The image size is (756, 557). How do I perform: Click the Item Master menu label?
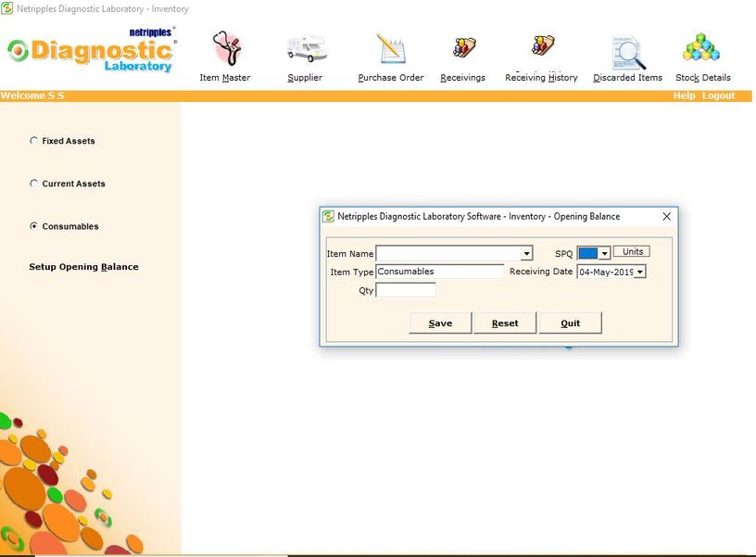coord(225,78)
